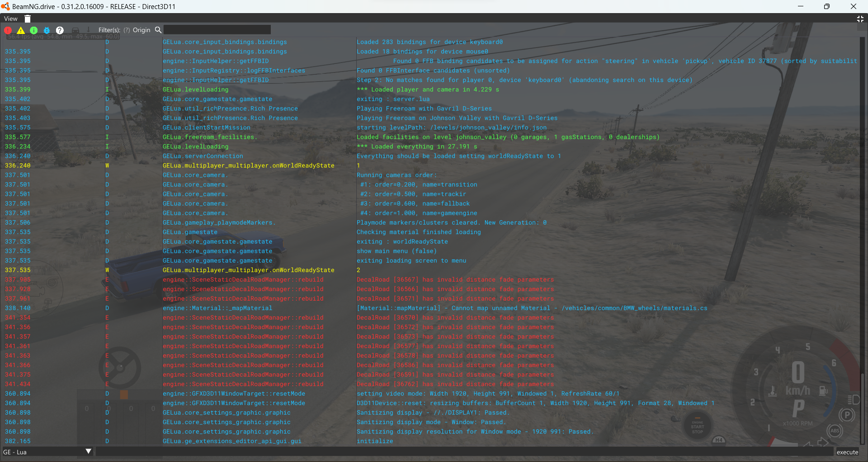Viewport: 868px width, 462px height.
Task: Select 'GELua.gameplay_playmodeMarkers.' origin entry
Action: pyautogui.click(x=219, y=222)
